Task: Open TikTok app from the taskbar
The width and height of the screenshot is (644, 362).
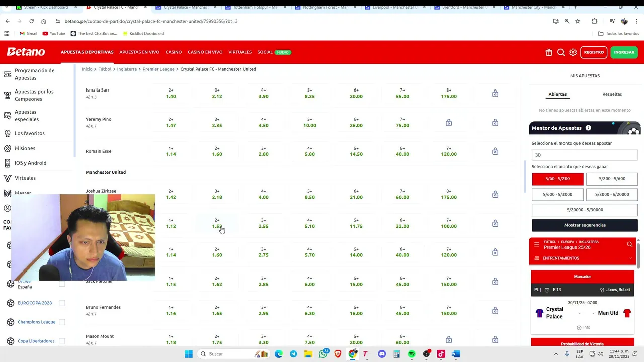Action: point(441,354)
